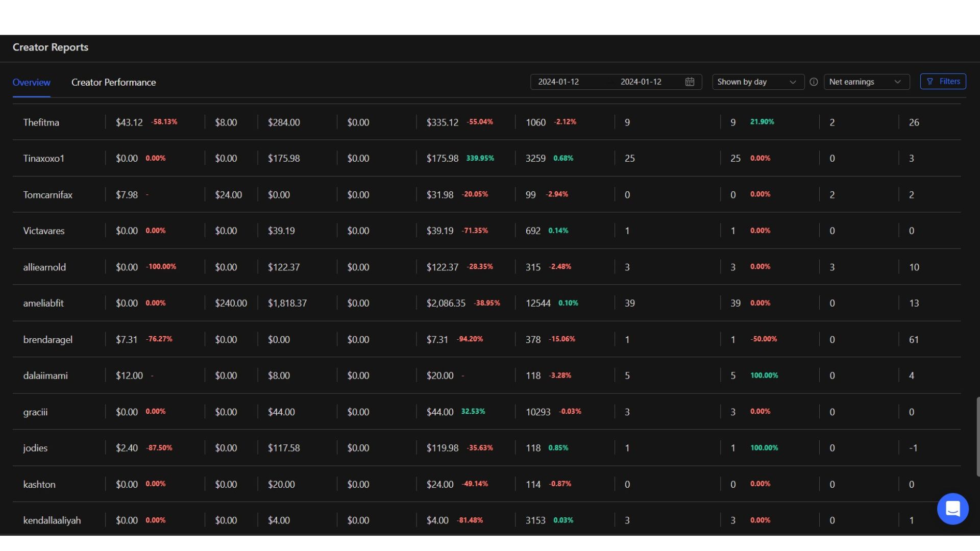Screen dimensions: 980x551
Task: Expand the Net earnings dropdown
Action: point(866,82)
